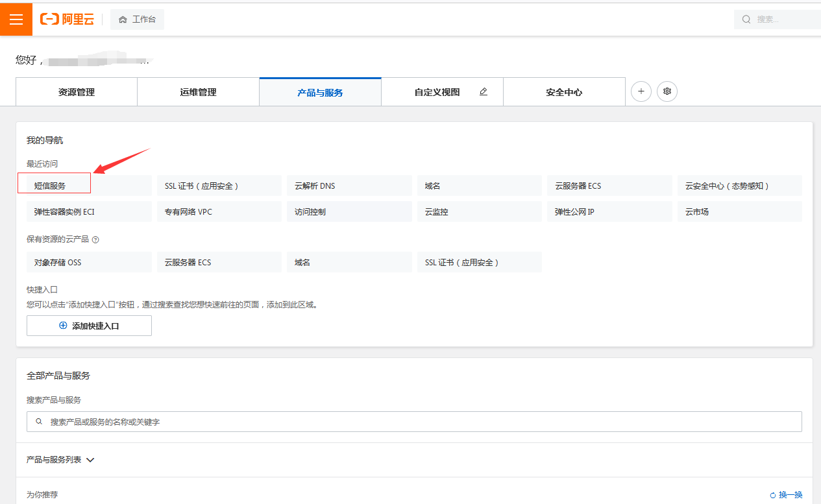Image resolution: width=821 pixels, height=504 pixels.
Task: Open 对象存储 OSS under owned products
Action: tap(58, 262)
